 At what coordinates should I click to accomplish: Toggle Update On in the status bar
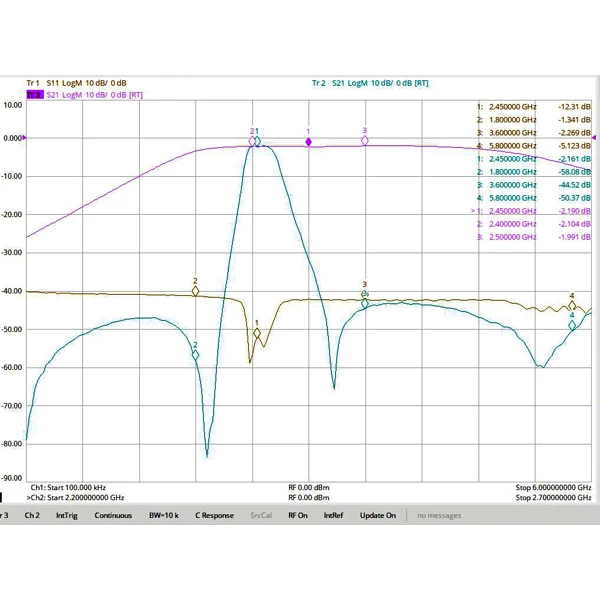point(378,515)
